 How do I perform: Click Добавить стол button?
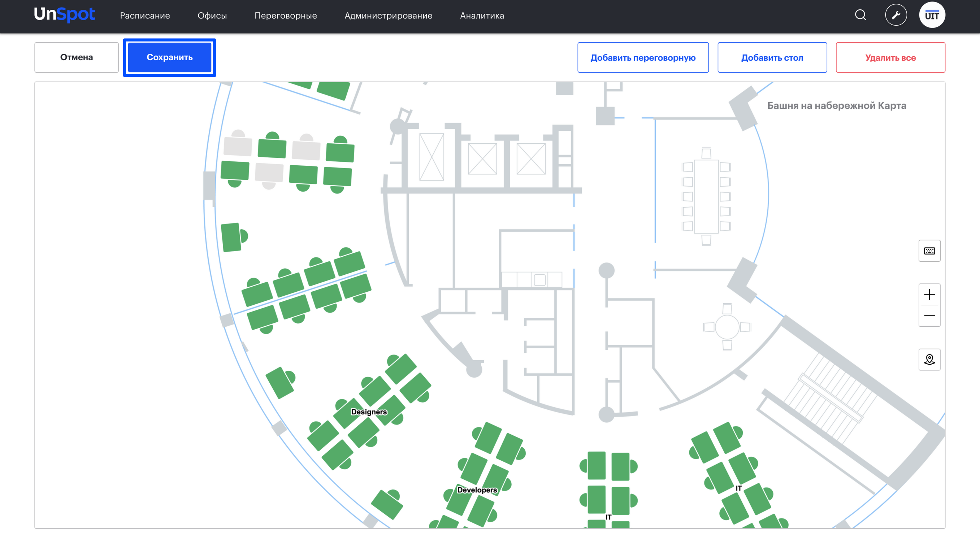(772, 57)
